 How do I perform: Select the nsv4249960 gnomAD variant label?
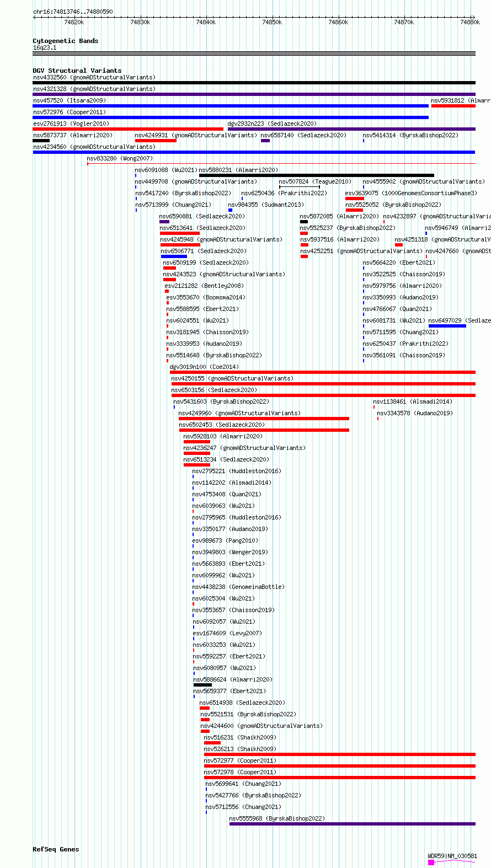[239, 413]
